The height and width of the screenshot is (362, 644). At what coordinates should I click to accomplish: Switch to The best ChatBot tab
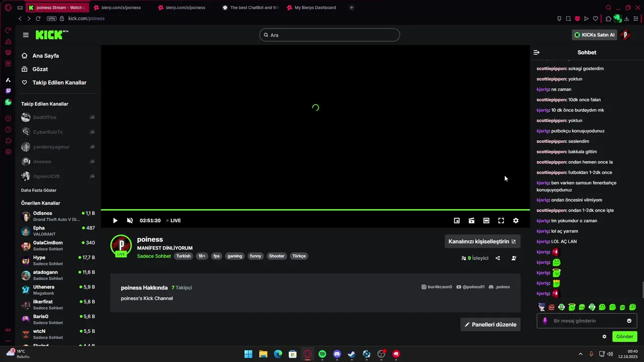[x=250, y=8]
